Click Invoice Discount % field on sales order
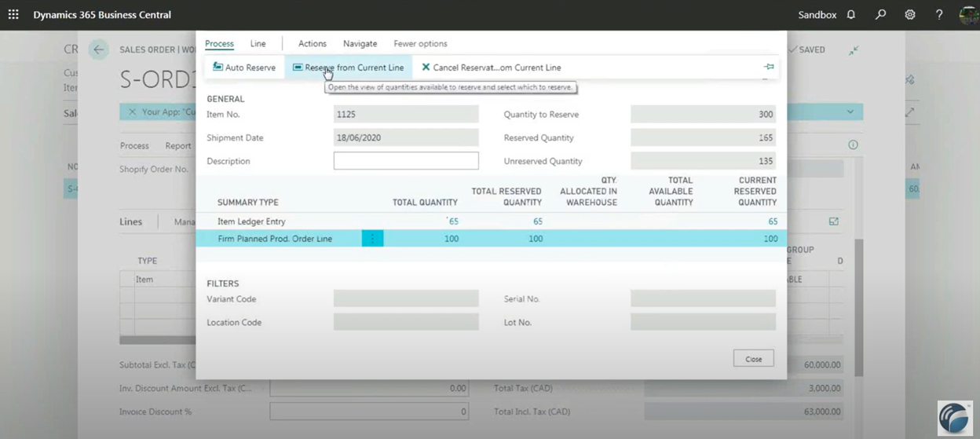This screenshot has height=439, width=980. click(x=369, y=412)
